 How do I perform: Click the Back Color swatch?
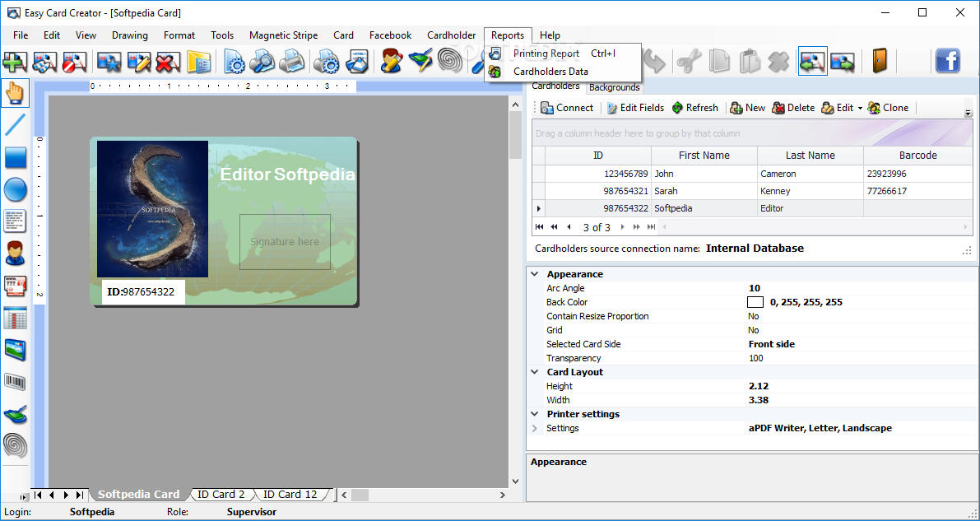[755, 302]
